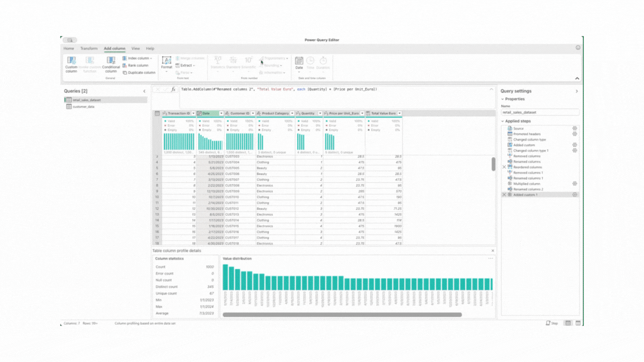Collapse the Query settings pane
This screenshot has height=362, width=644.
click(x=577, y=91)
